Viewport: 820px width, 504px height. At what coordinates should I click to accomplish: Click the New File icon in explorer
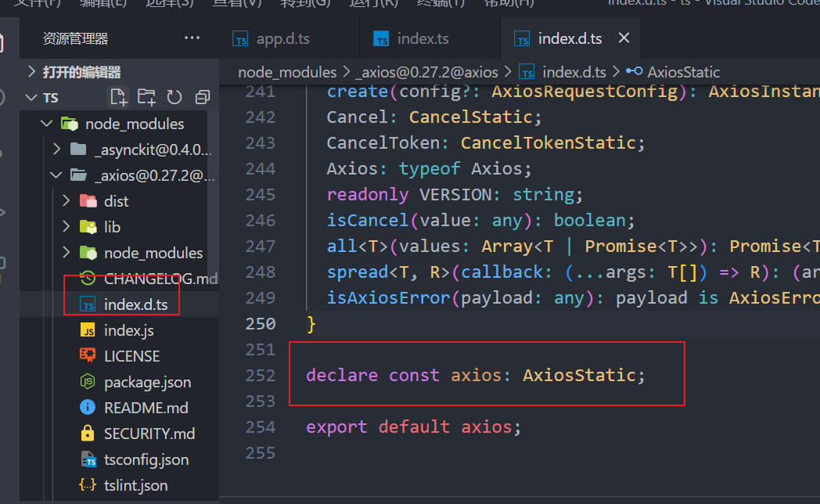(x=118, y=97)
